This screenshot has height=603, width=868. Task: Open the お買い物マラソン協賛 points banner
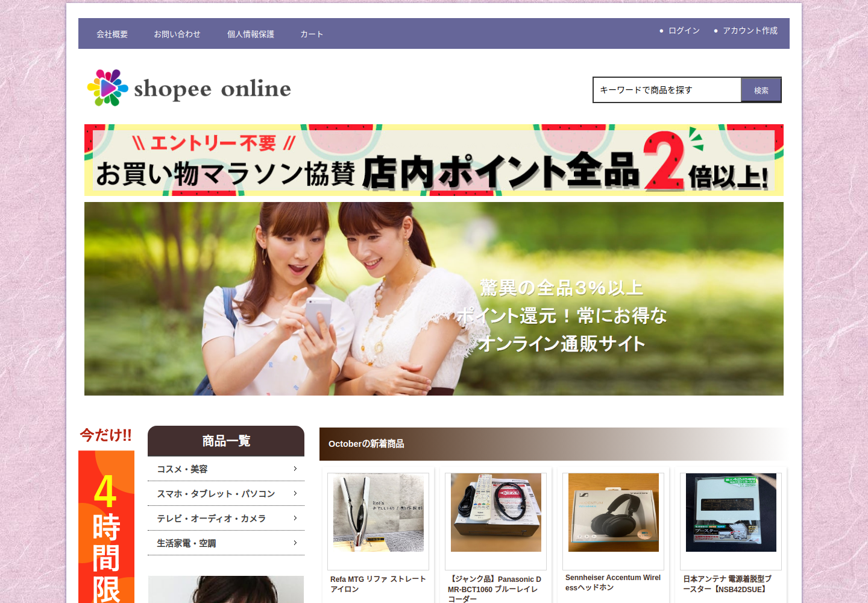[434, 160]
